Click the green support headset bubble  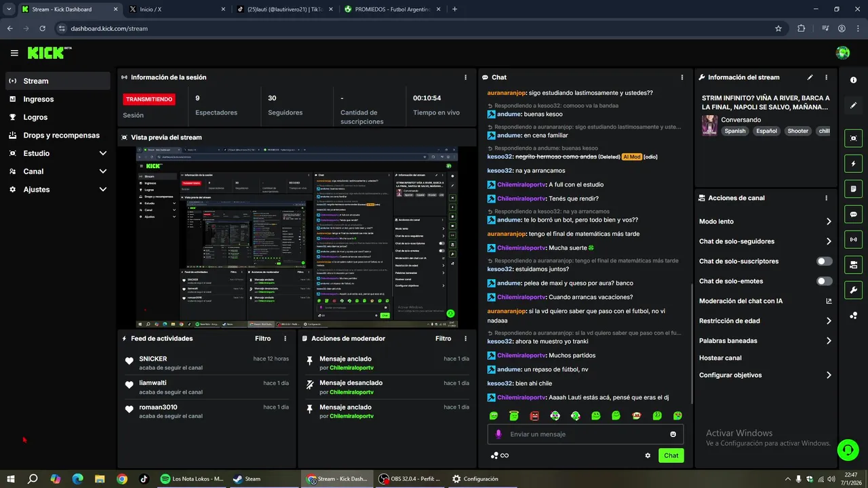(846, 449)
